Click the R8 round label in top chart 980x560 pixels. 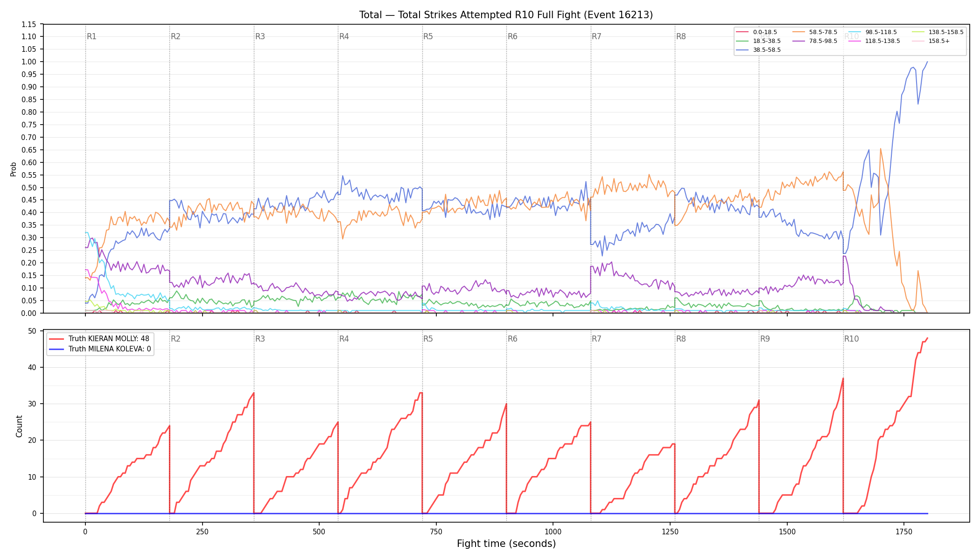pyautogui.click(x=681, y=36)
